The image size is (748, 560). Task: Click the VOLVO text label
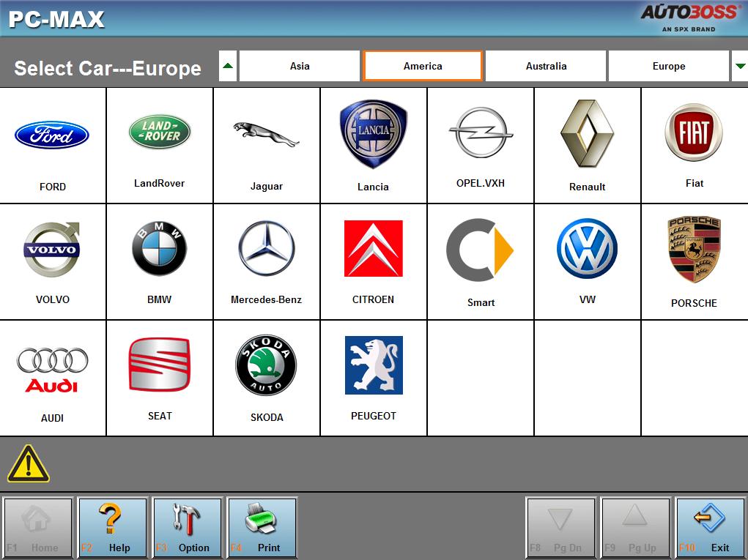click(53, 300)
